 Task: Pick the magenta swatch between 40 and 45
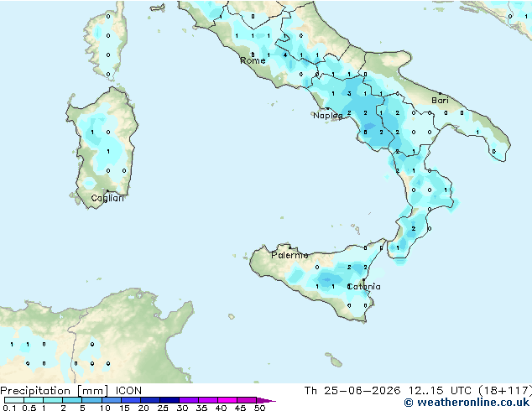(227, 400)
